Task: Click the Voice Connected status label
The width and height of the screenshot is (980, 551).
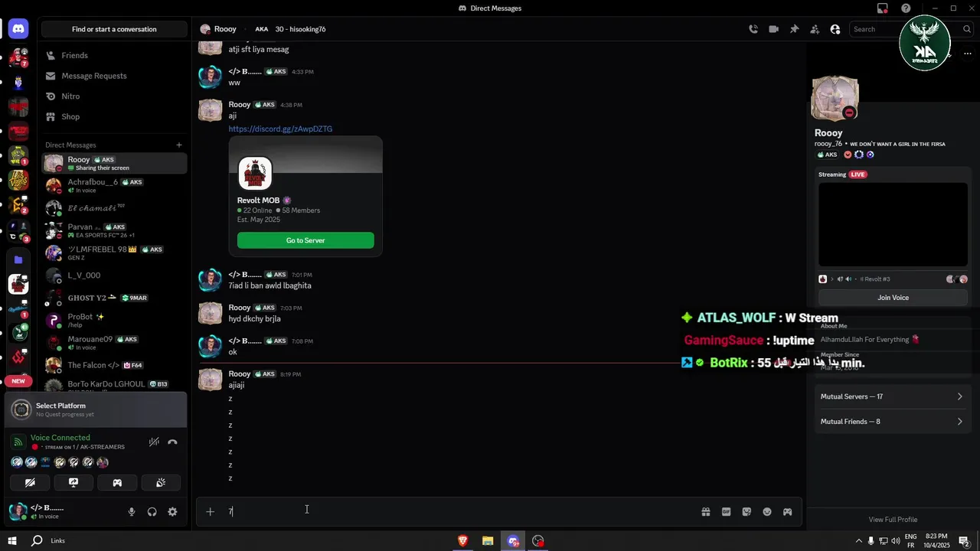Action: click(60, 438)
